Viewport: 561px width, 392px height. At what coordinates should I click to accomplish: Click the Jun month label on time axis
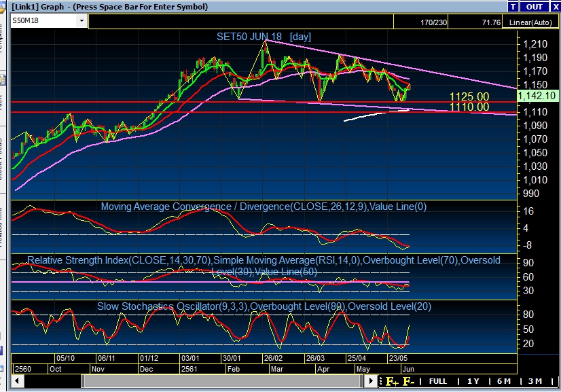[x=408, y=369]
